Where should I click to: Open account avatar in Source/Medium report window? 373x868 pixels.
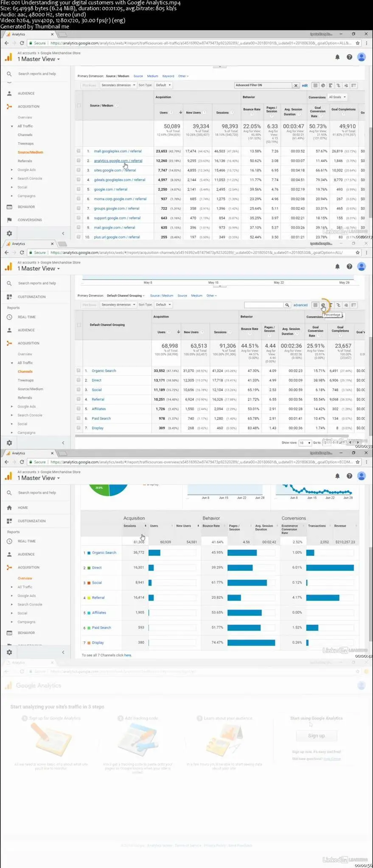pyautogui.click(x=362, y=57)
